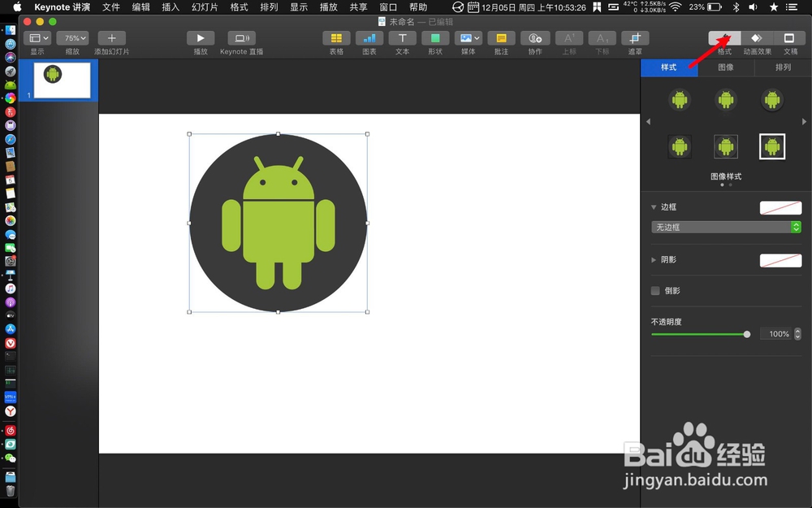Apply the first image style in top row

point(680,99)
